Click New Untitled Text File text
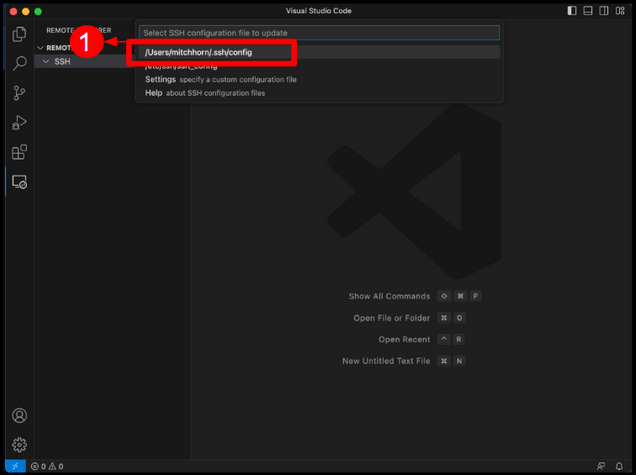Screen dimensions: 636x475 click(386, 361)
